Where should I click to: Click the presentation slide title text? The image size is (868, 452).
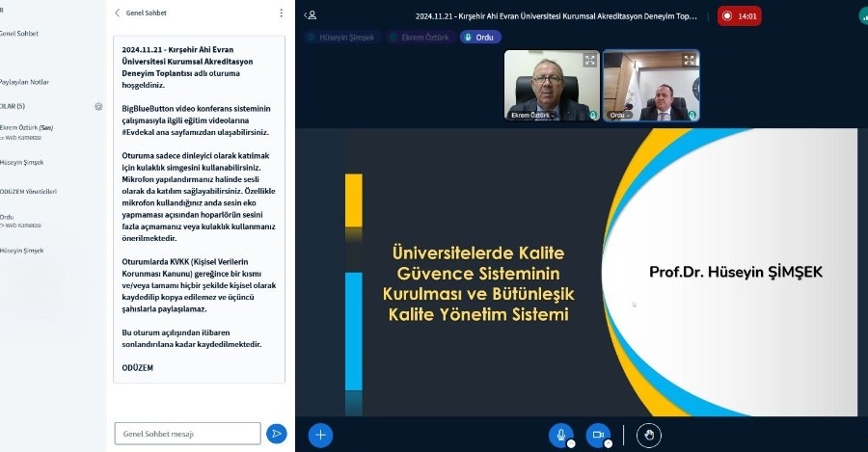click(x=478, y=283)
